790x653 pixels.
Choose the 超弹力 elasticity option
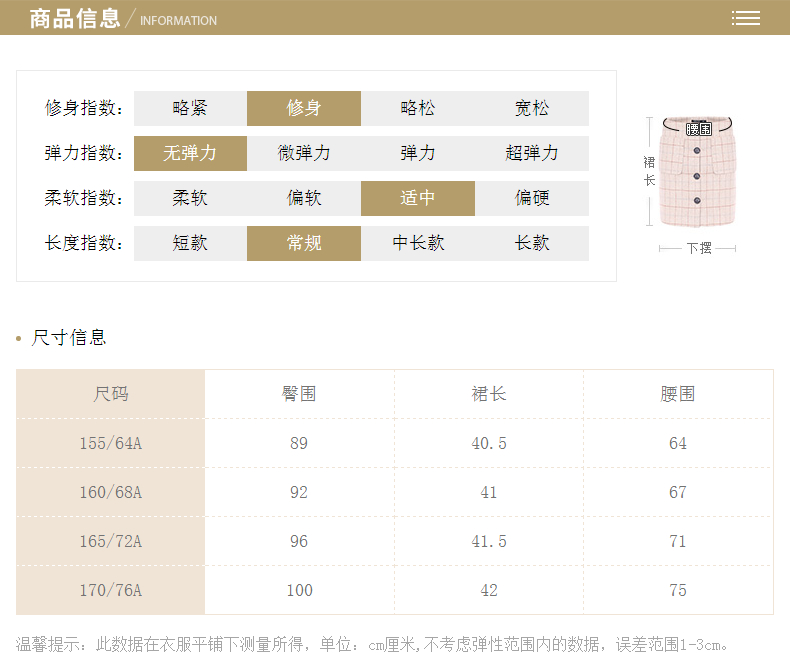coord(532,153)
